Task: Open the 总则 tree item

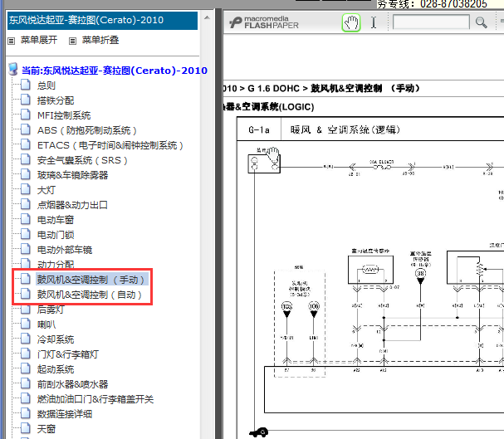Action: pyautogui.click(x=46, y=85)
